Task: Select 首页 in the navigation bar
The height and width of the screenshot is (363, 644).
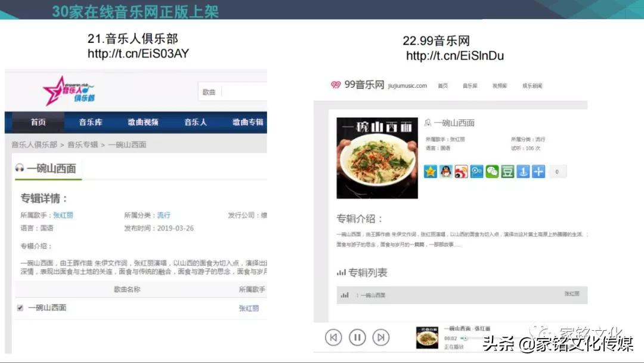Action: 38,122
